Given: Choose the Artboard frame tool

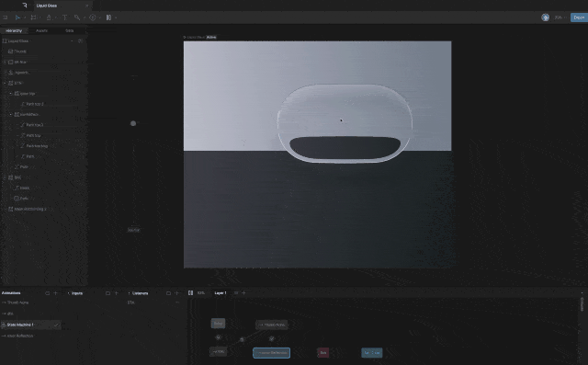Looking at the screenshot, I should (x=33, y=17).
